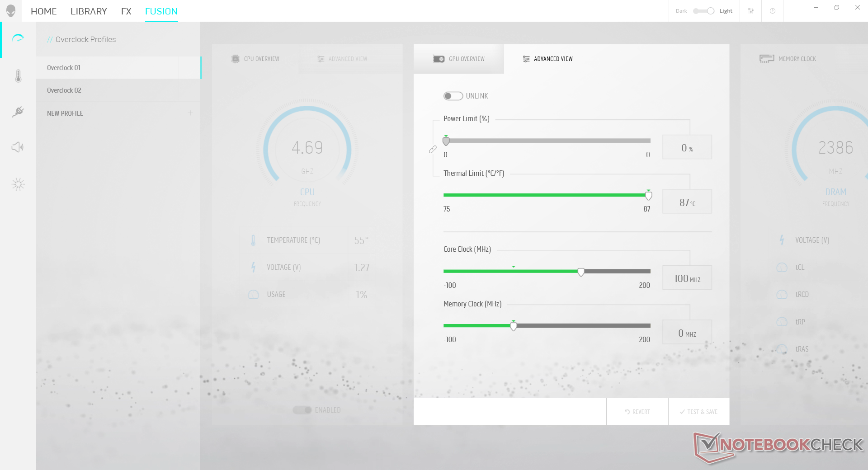
Task: Add a new profile with plus icon
Action: (190, 113)
